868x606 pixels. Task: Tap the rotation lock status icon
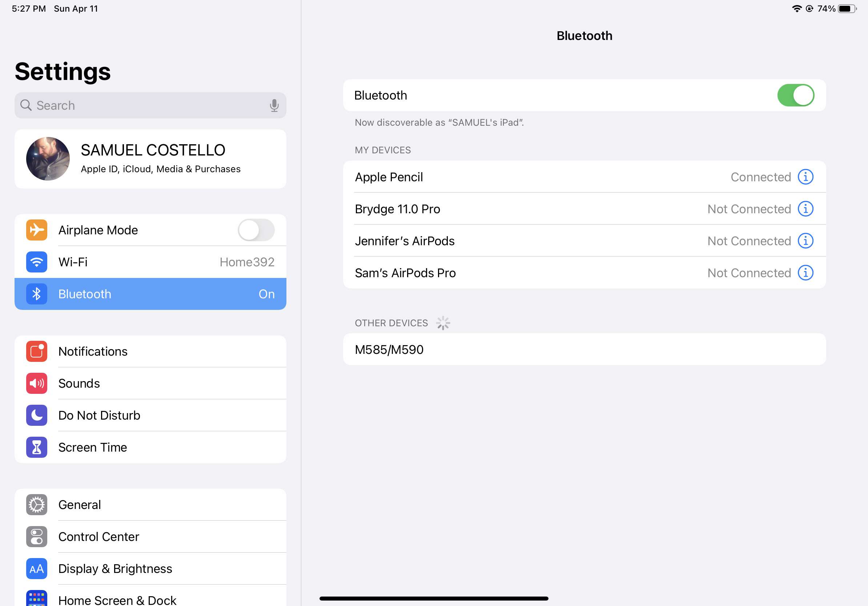click(809, 9)
